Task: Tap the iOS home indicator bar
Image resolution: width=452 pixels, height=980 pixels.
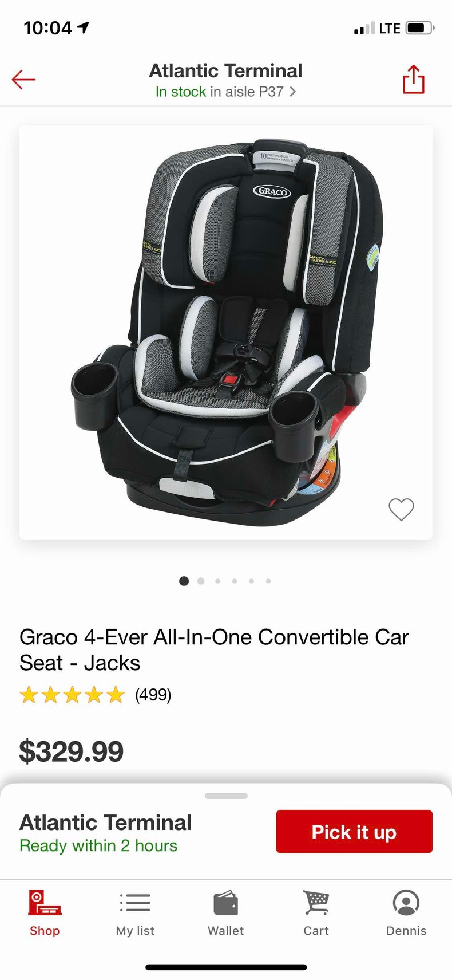Action: click(226, 967)
